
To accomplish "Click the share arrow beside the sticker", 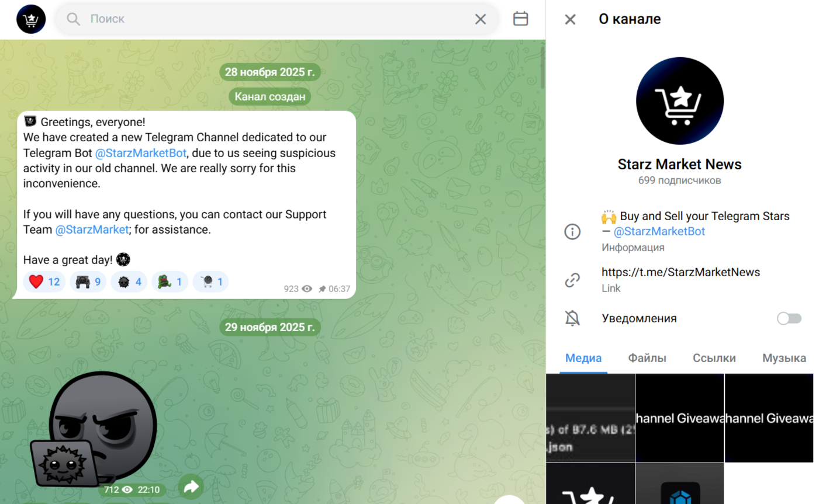I will pyautogui.click(x=191, y=487).
